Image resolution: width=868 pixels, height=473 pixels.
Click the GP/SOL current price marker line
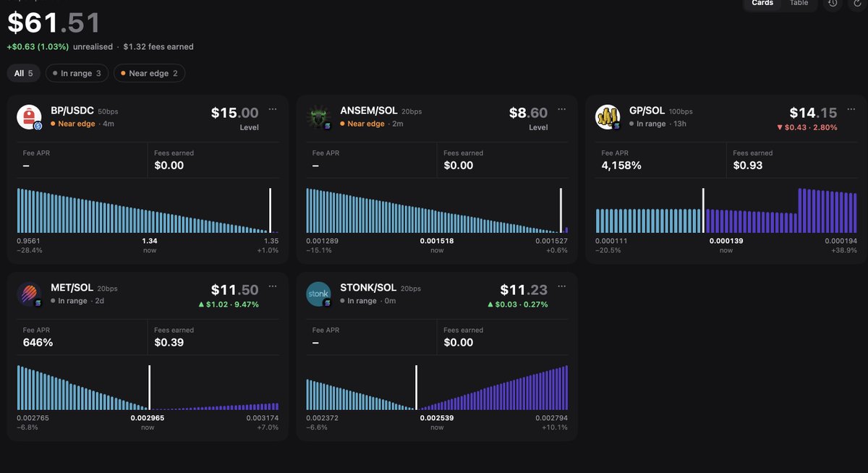[703, 210]
